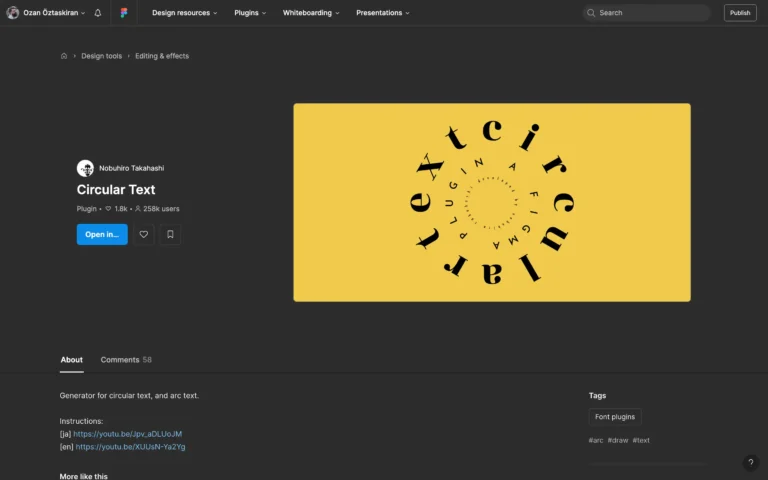
Task: Open Circular Text preview image
Action: pyautogui.click(x=492, y=202)
